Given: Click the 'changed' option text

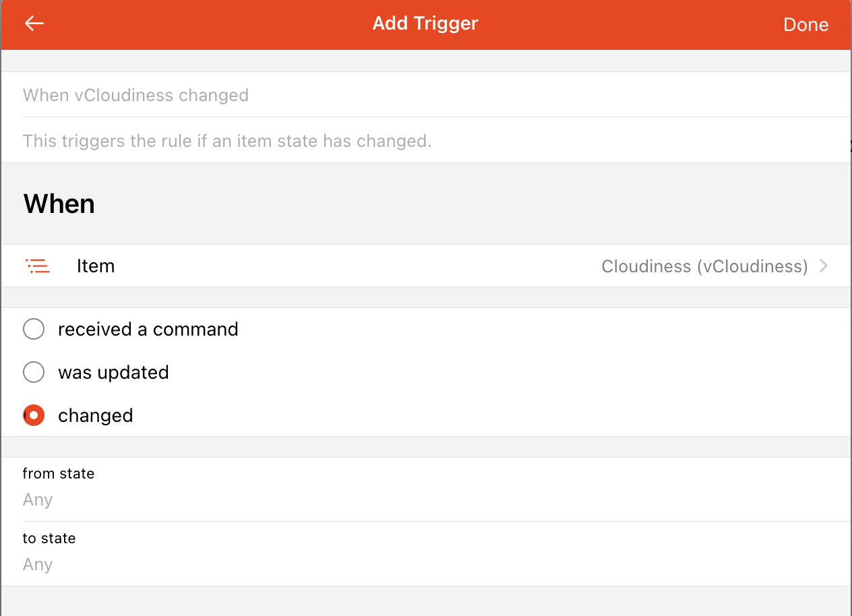Looking at the screenshot, I should click(96, 416).
